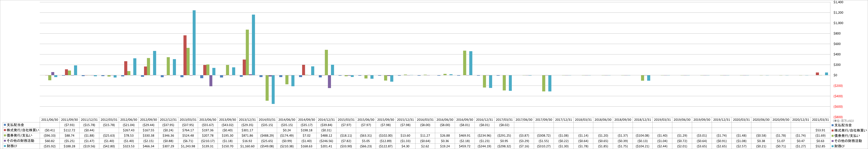The height and width of the screenshot is (149, 868).
Task: Click the green bar for 2017/09/30
Action: (544, 83)
